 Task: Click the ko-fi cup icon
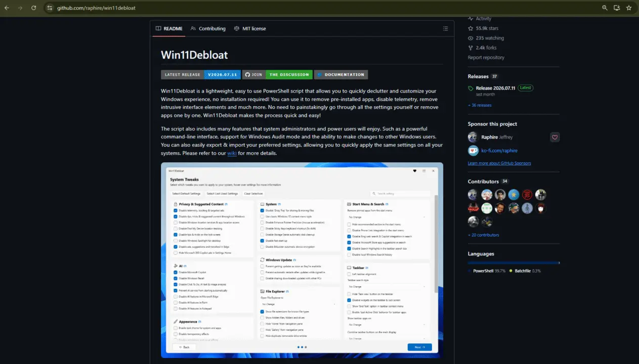tap(473, 150)
